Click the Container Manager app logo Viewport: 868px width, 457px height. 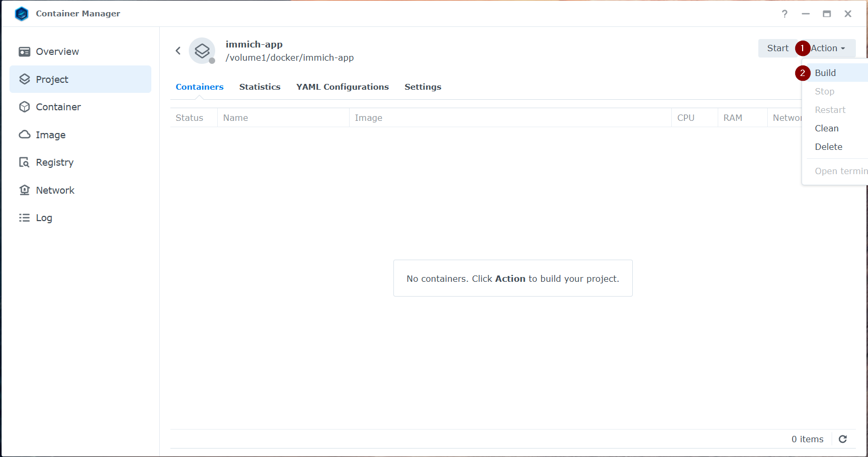click(x=22, y=14)
